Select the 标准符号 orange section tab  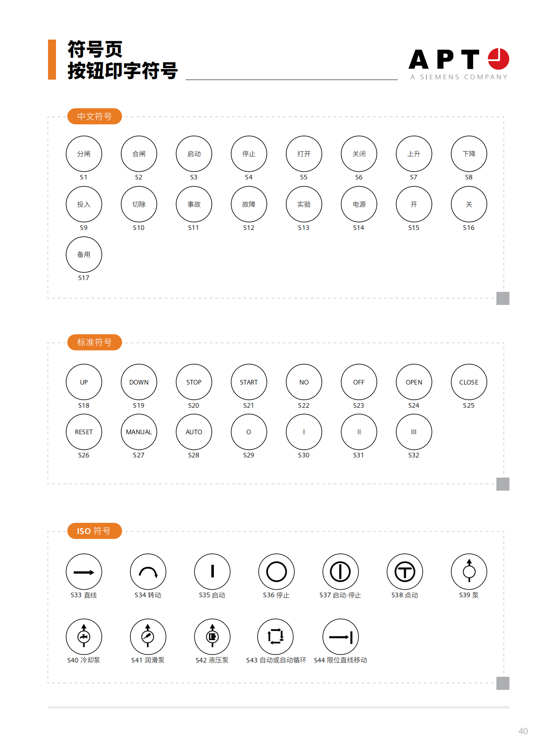[94, 342]
